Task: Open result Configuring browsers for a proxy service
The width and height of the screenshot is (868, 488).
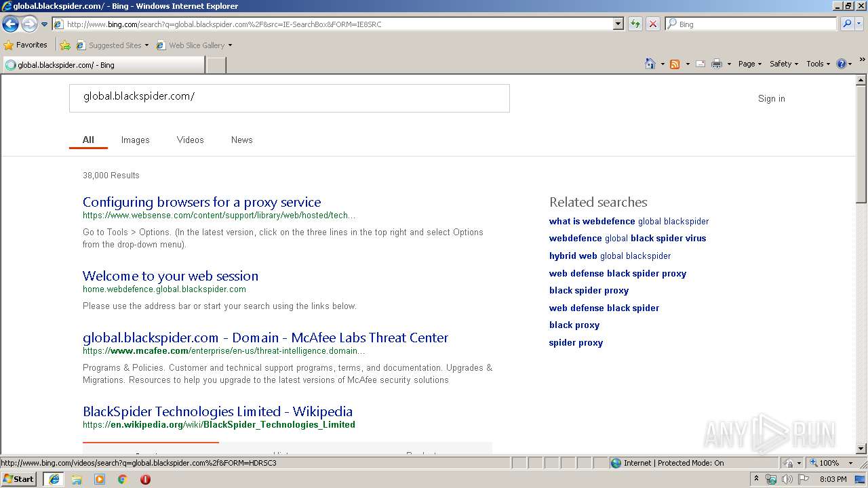Action: coord(201,202)
